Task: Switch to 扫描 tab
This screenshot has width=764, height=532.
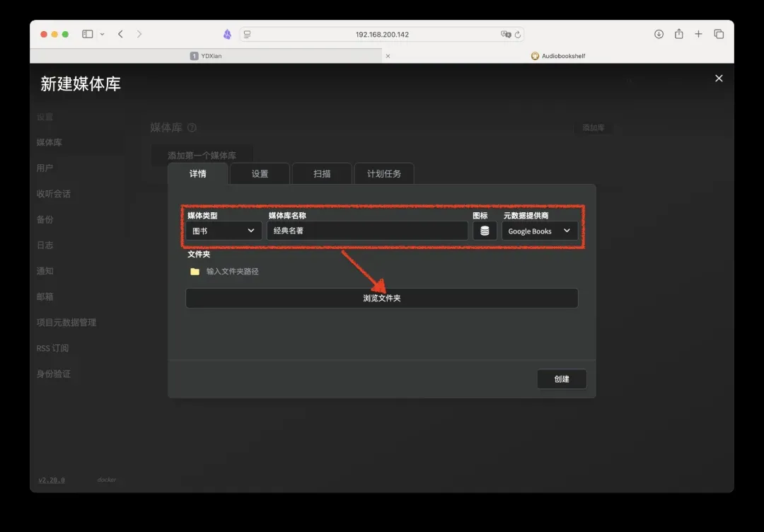Action: click(x=322, y=173)
